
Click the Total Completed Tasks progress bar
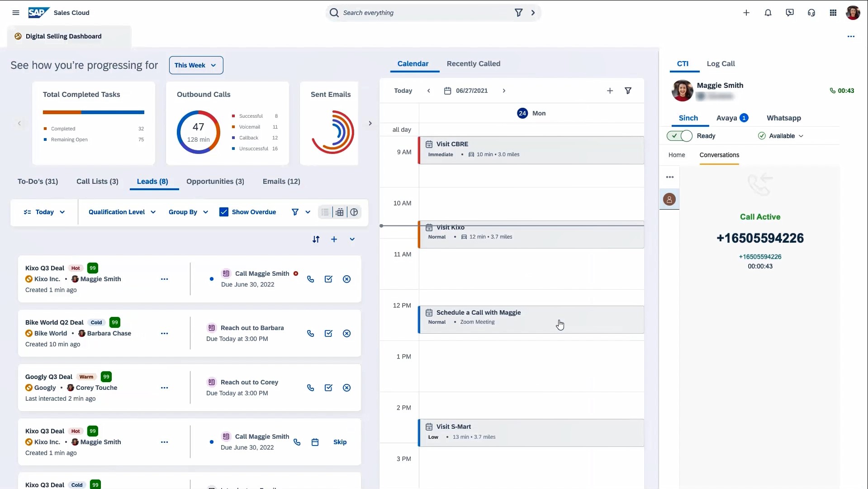pos(94,112)
